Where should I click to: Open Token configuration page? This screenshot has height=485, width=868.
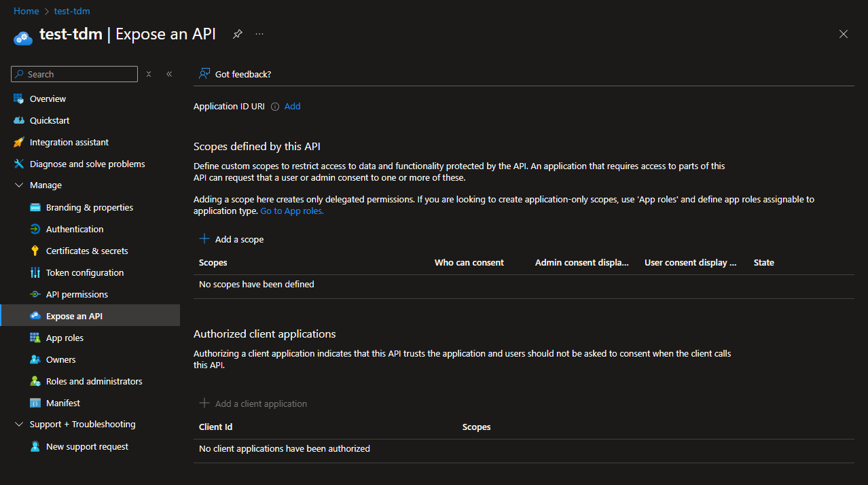[x=85, y=272]
